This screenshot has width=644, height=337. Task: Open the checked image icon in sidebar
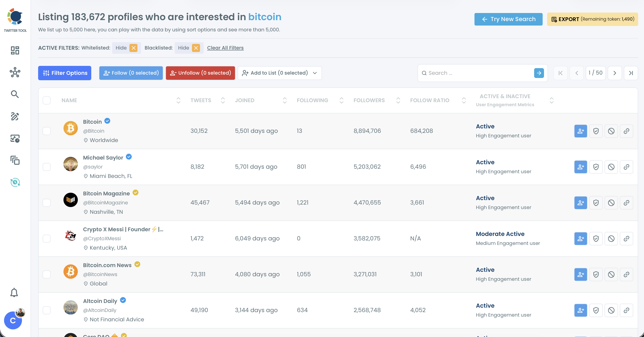tap(15, 138)
